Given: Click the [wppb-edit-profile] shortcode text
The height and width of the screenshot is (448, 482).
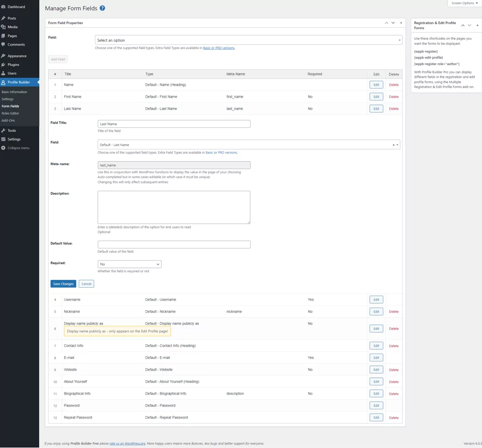Looking at the screenshot, I should pos(429,58).
